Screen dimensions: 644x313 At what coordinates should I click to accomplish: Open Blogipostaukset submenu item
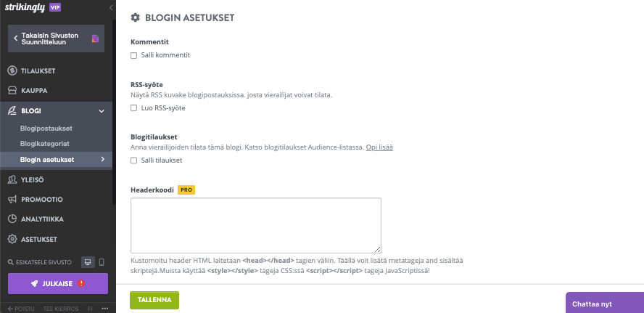pyautogui.click(x=46, y=129)
